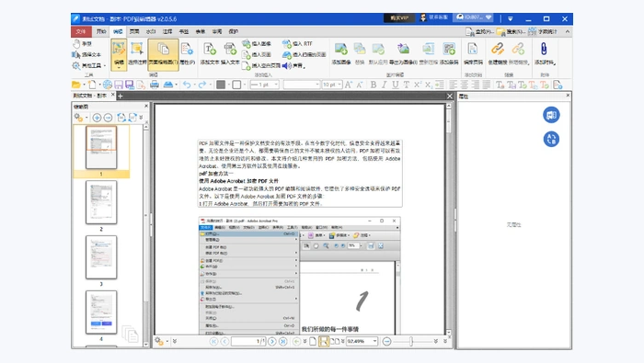Collapse the ribbon with the chevron

(x=568, y=31)
